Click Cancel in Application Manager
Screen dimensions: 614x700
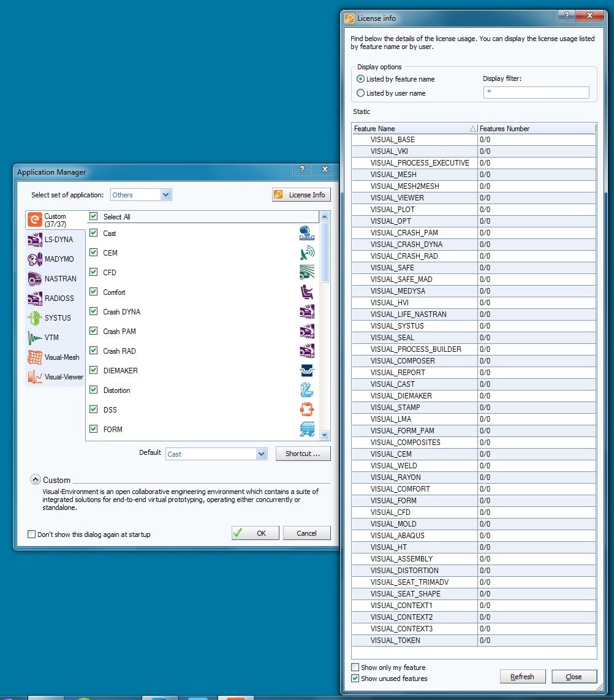(306, 533)
